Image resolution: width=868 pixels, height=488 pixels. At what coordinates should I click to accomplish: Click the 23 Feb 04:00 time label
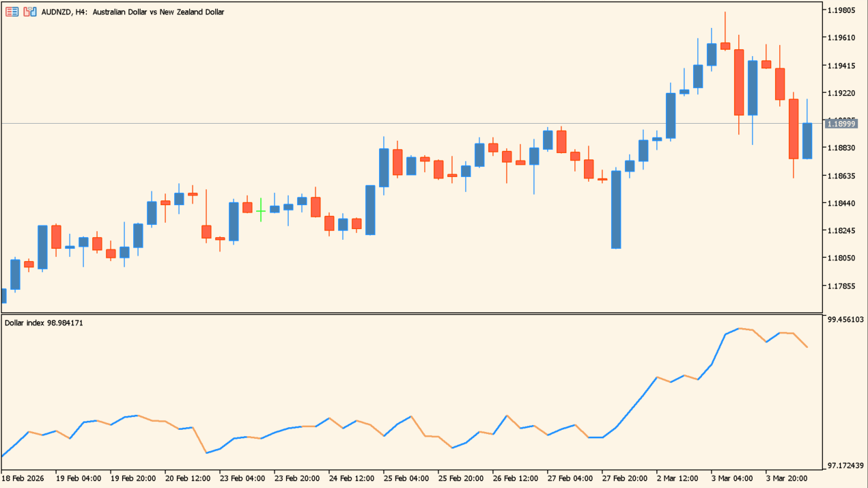click(242, 478)
